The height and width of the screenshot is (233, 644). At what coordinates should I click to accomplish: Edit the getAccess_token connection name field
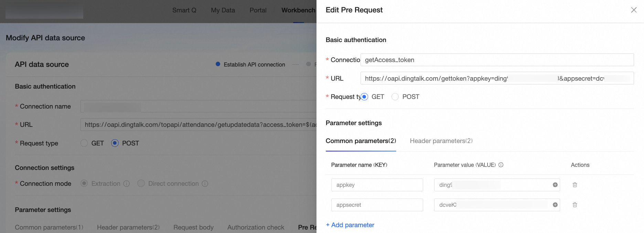497,60
